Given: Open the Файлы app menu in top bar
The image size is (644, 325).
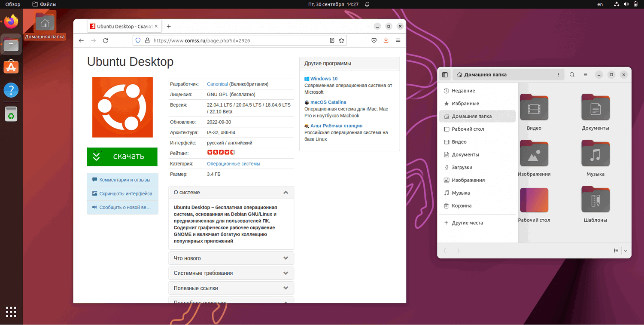Looking at the screenshot, I should 45,4.
